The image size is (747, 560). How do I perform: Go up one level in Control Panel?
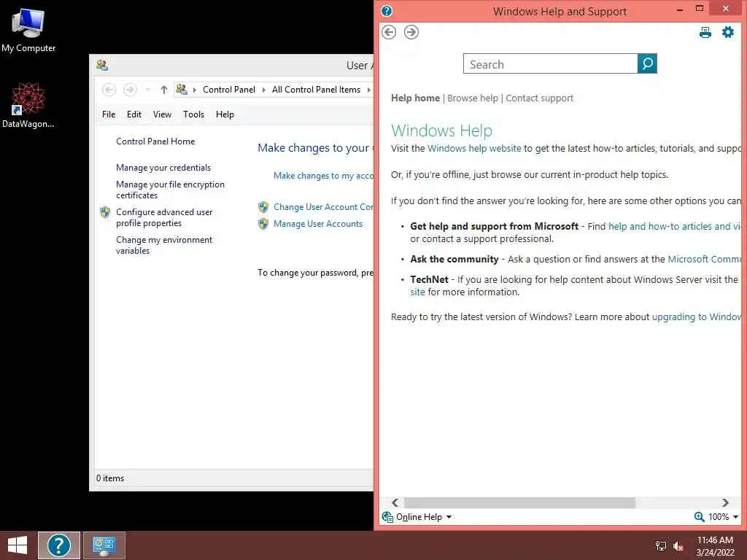coord(164,90)
